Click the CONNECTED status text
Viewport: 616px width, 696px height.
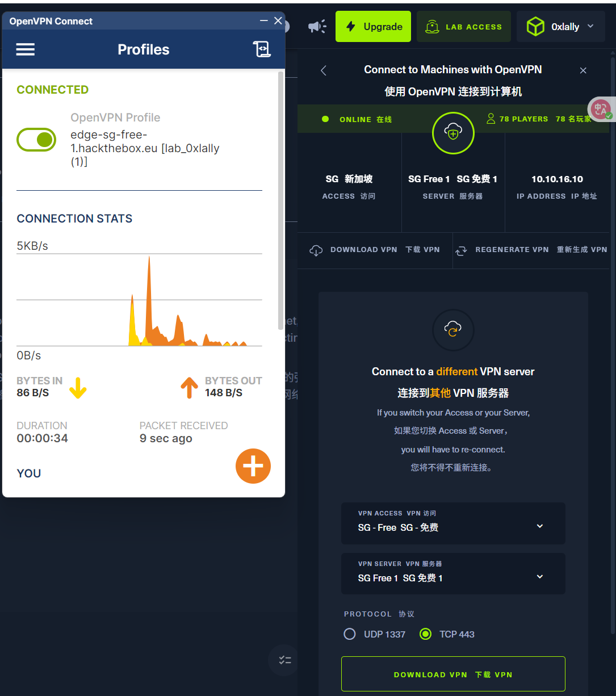point(53,90)
